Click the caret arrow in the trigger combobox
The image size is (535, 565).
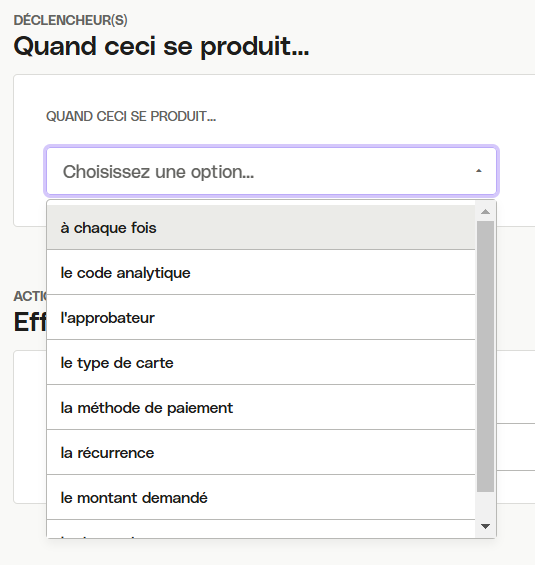point(478,171)
